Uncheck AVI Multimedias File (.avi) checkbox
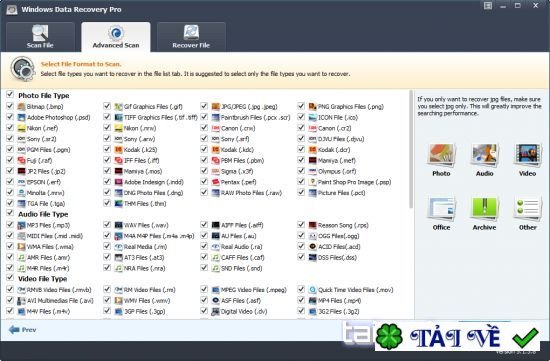 click(x=10, y=300)
